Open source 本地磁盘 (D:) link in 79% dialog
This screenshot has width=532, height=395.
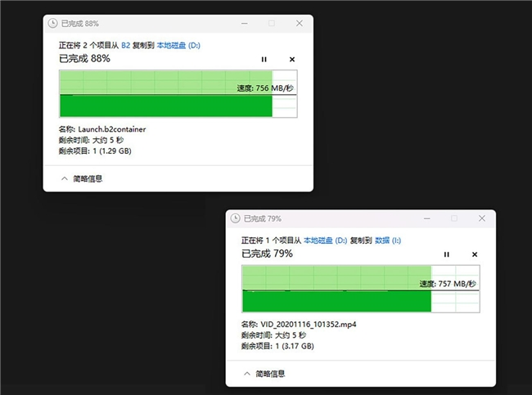tap(325, 241)
